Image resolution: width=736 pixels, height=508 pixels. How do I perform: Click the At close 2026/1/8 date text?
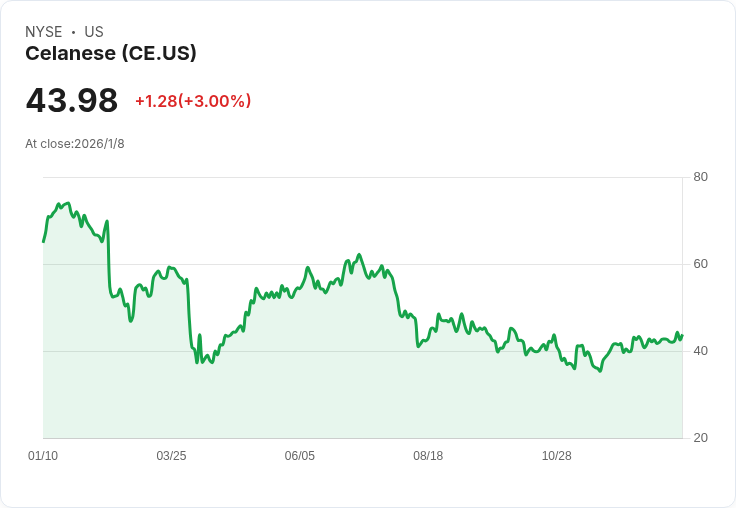pyautogui.click(x=75, y=144)
